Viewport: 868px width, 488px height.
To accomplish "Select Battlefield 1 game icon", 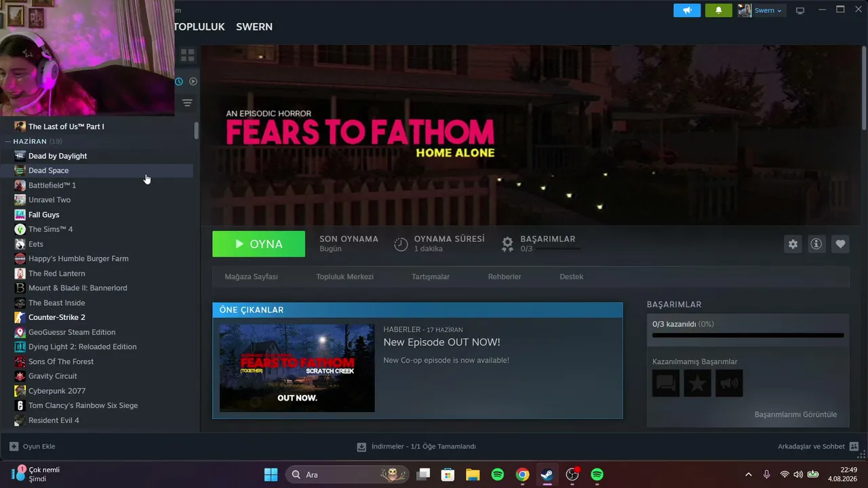I will 20,185.
